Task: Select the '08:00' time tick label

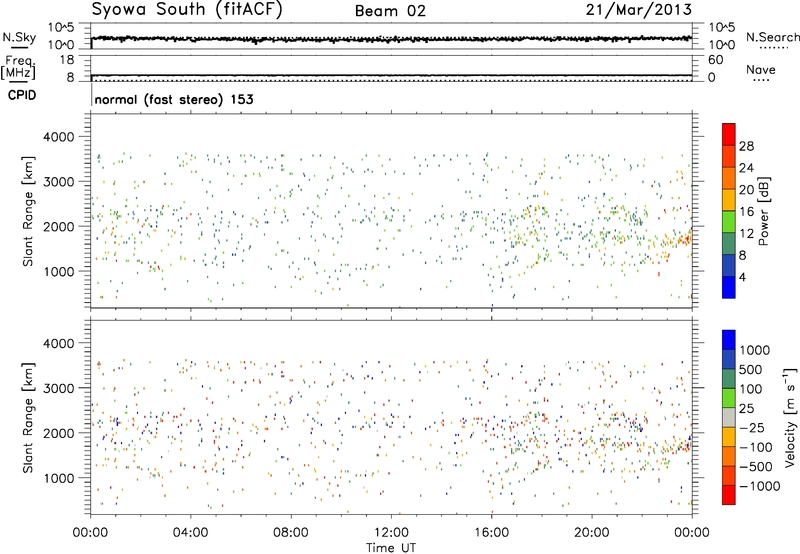Action: [290, 533]
